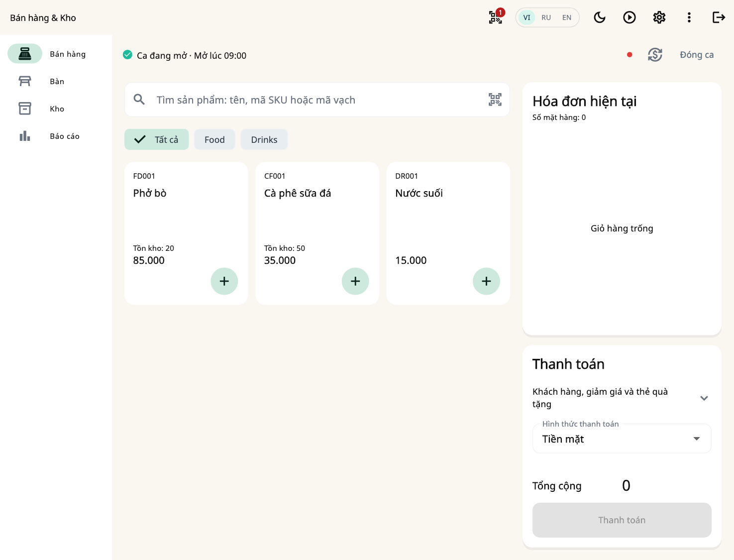The width and height of the screenshot is (734, 560).
Task: Click the magnifier search icon
Action: pos(139,100)
